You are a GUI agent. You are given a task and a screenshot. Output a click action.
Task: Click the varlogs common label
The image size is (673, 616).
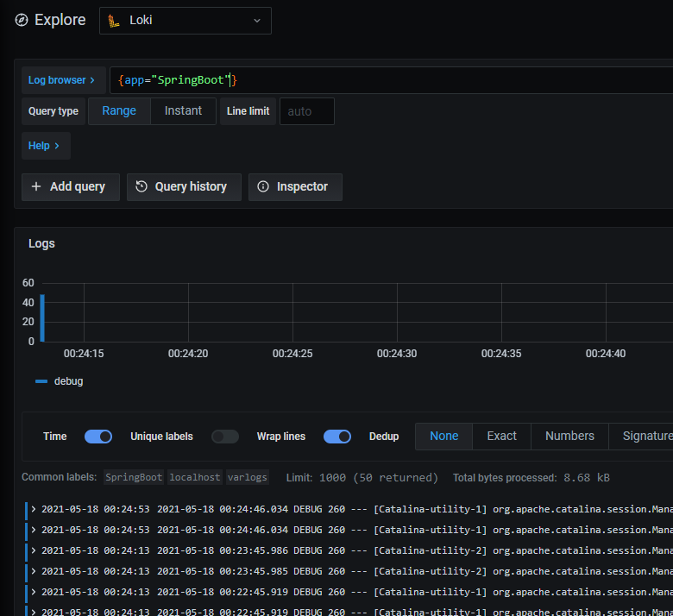[248, 477]
